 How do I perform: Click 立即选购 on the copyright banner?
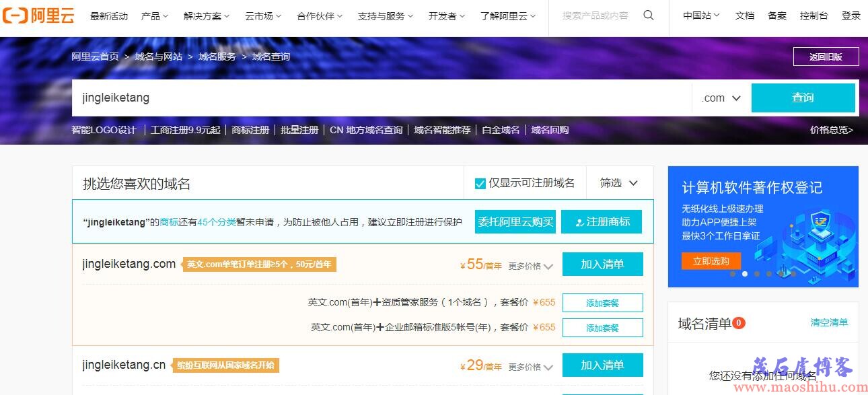(x=711, y=260)
